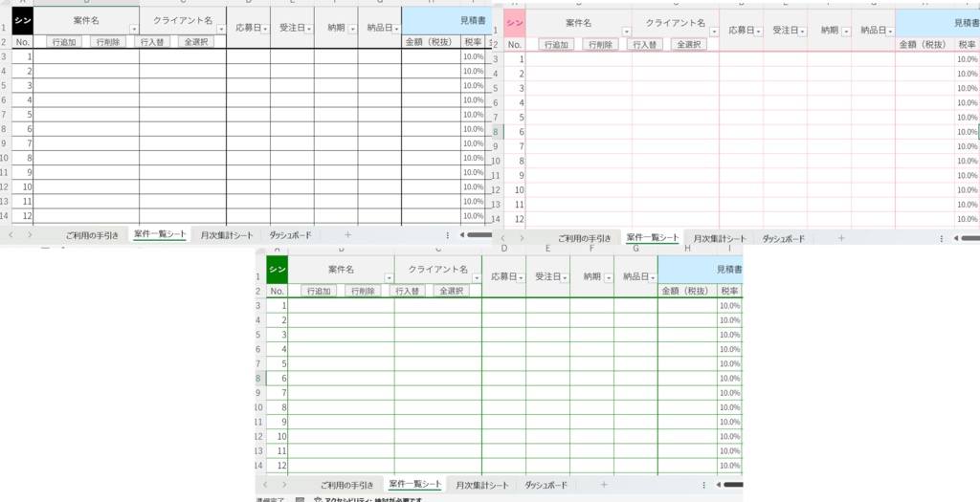Viewport: 980px width, 502px height.
Task: Click 行入替 button in black-themed sheet
Action: pyautogui.click(x=152, y=42)
